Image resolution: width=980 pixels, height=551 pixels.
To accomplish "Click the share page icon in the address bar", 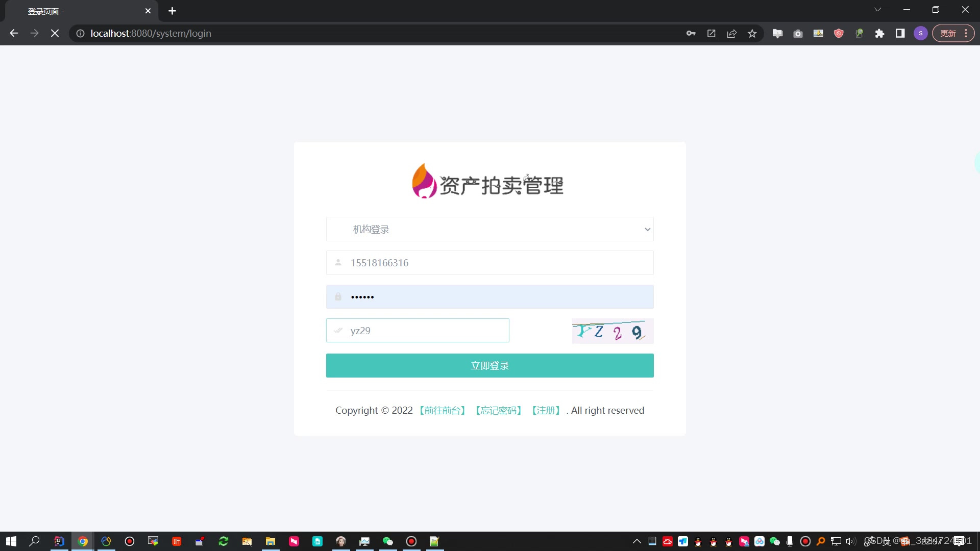I will pos(731,33).
